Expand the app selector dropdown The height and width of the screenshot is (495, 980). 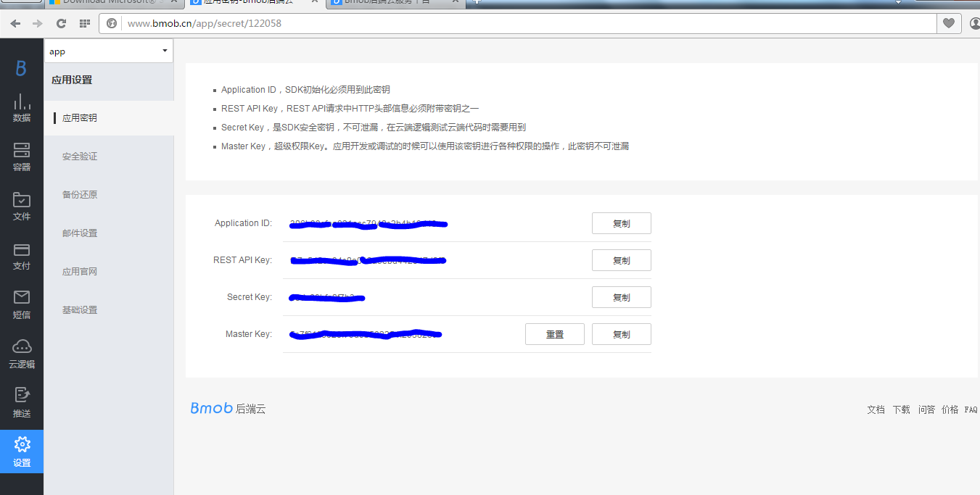point(108,51)
